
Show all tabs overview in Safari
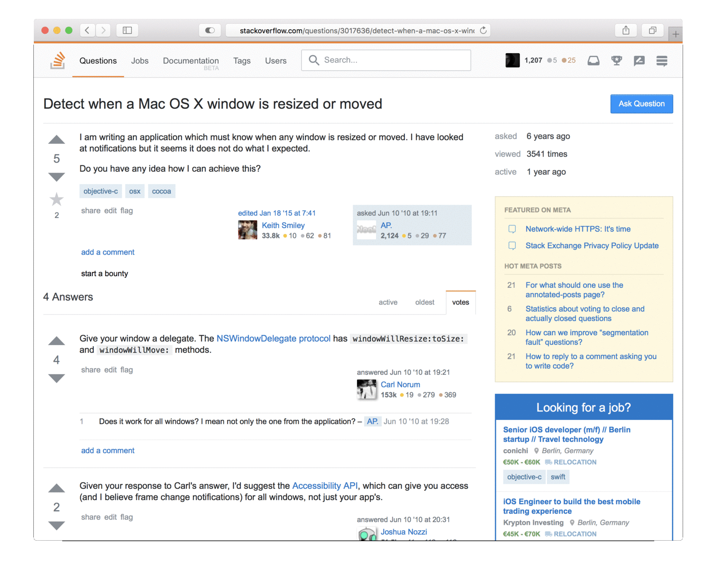click(x=652, y=30)
